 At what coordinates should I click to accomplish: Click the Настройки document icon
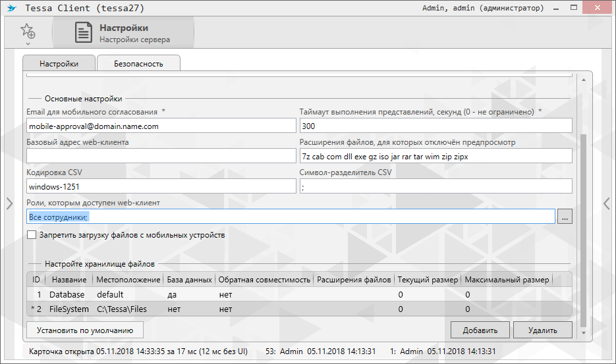pos(83,33)
